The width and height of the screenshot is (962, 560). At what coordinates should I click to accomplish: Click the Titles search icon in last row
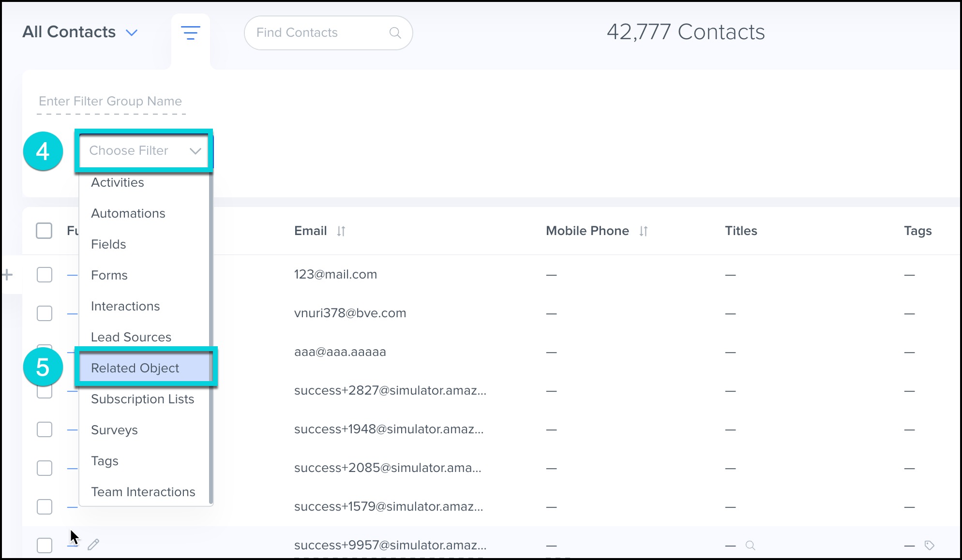[750, 545]
